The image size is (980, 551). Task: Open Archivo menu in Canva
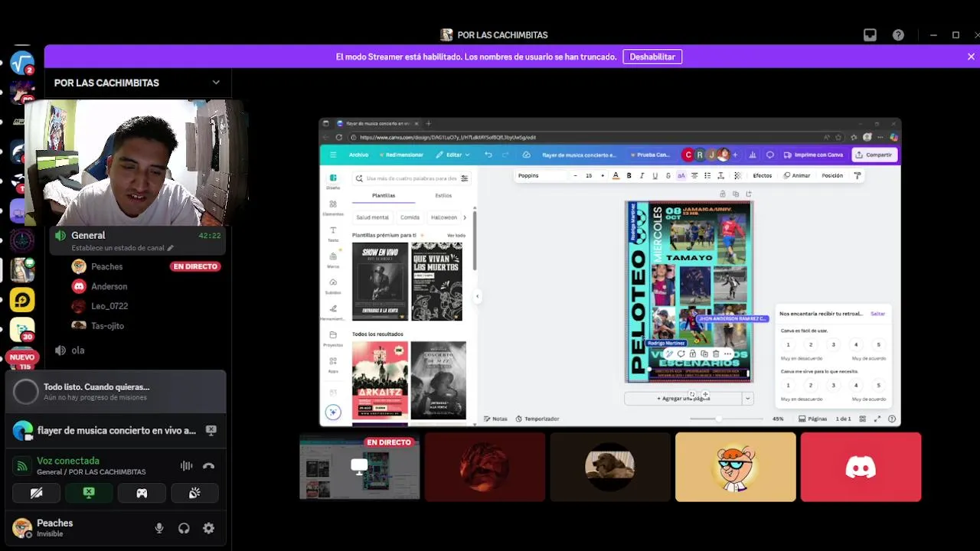pyautogui.click(x=358, y=155)
